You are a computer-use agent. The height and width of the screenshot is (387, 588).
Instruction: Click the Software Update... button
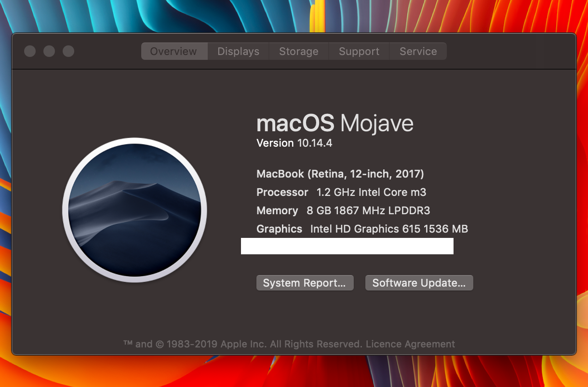click(419, 283)
